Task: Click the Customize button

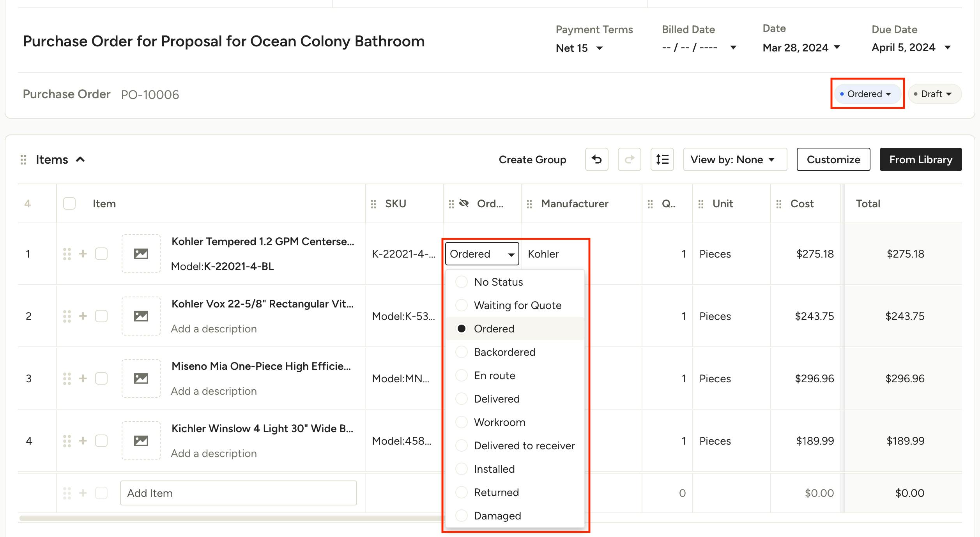Action: point(833,159)
